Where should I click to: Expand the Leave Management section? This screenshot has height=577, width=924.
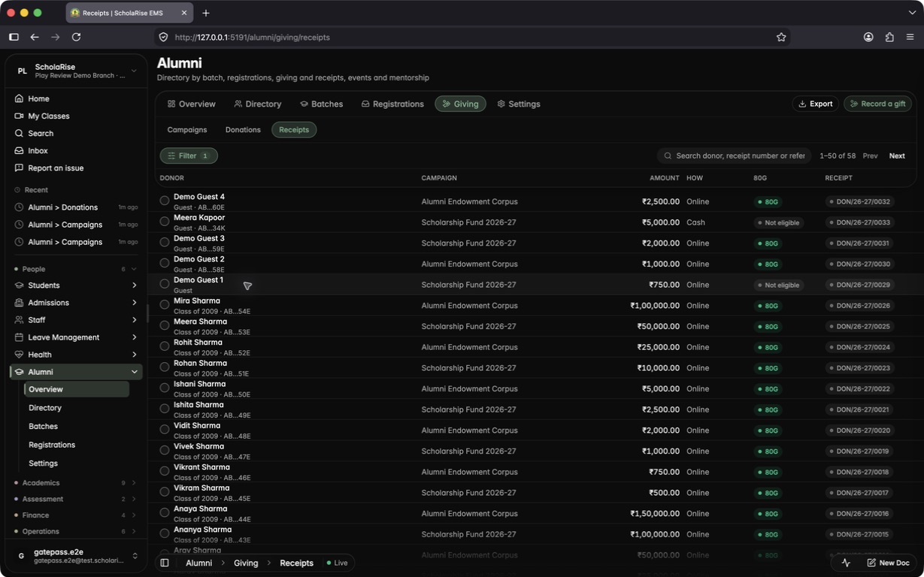click(x=135, y=337)
